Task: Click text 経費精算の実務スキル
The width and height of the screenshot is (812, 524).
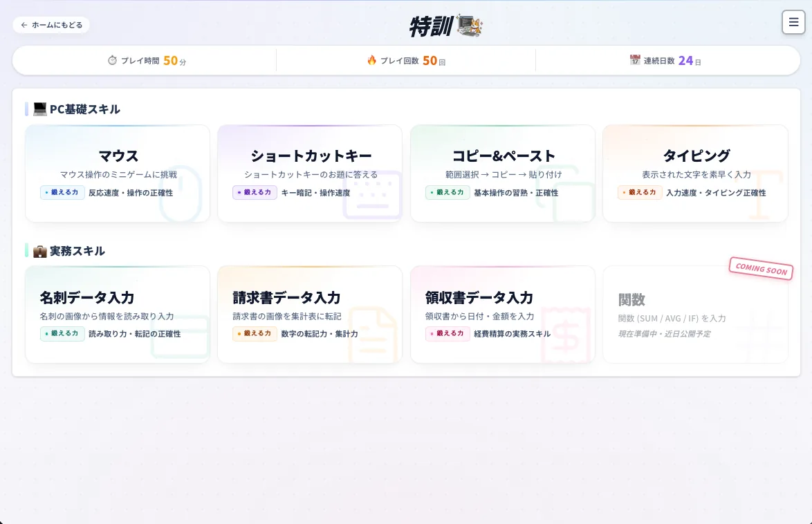Action: click(512, 334)
